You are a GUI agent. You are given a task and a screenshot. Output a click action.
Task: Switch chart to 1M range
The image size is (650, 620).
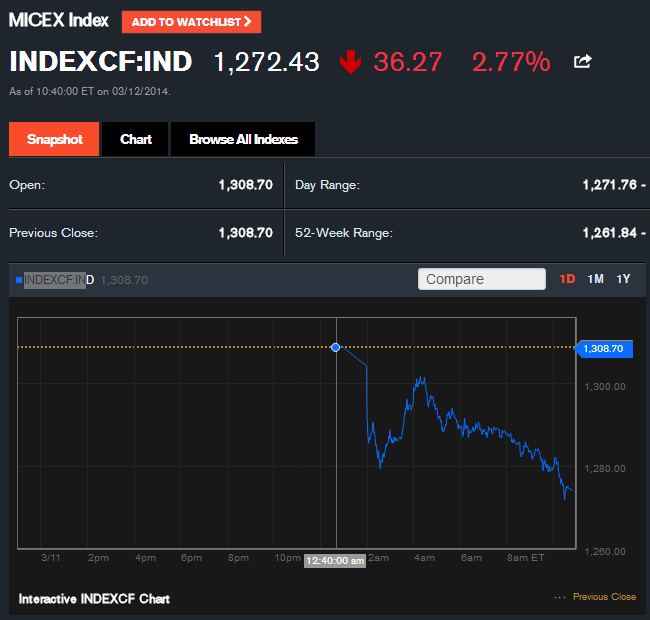pyautogui.click(x=595, y=279)
